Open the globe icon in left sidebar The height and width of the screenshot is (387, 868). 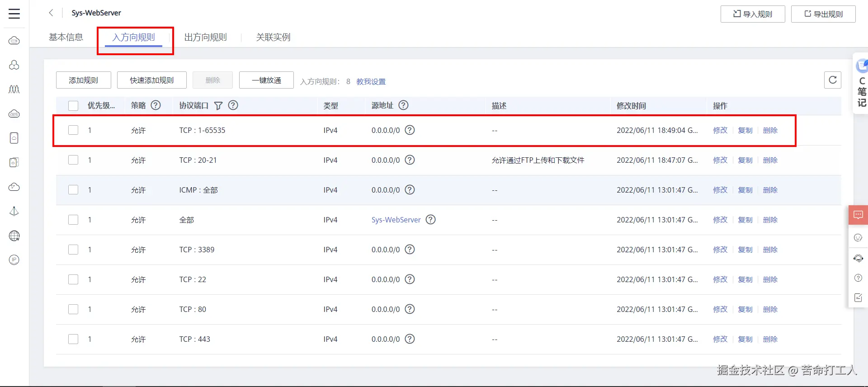point(14,236)
